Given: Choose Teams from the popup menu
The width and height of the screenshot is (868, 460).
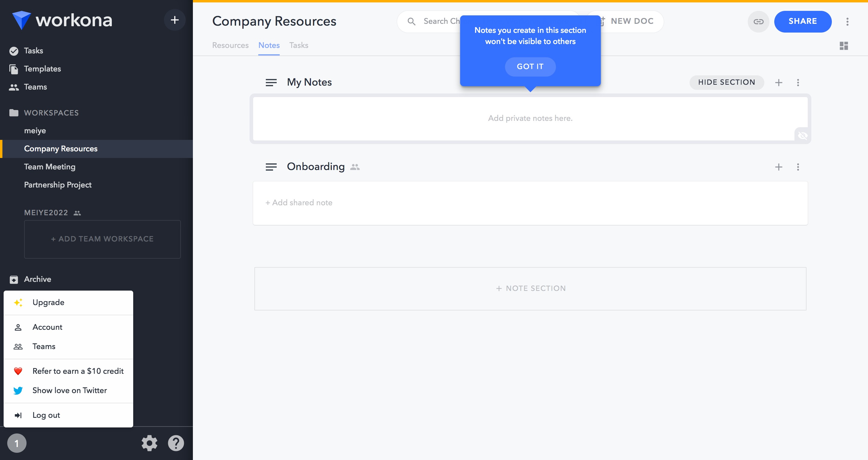Looking at the screenshot, I should click(x=68, y=346).
